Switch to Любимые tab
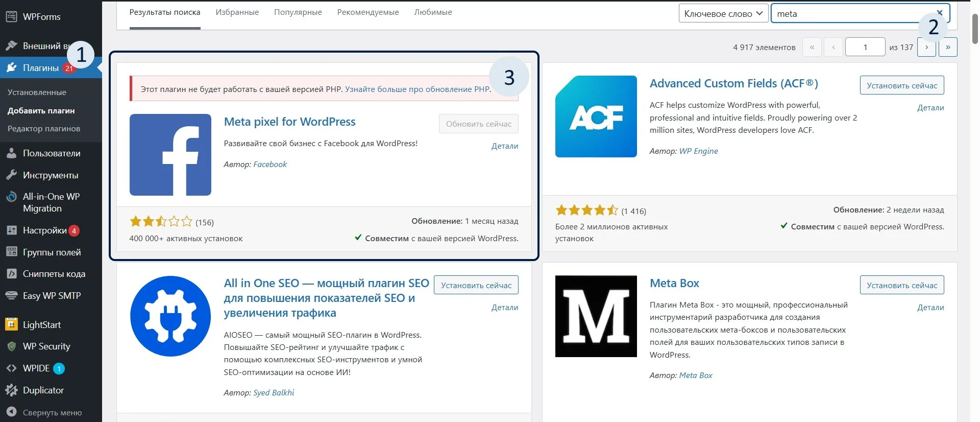 (x=433, y=12)
